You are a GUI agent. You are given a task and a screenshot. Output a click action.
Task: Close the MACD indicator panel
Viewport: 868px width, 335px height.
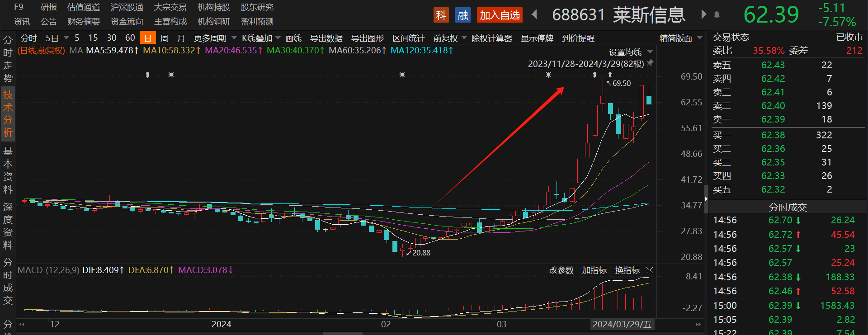coord(650,270)
